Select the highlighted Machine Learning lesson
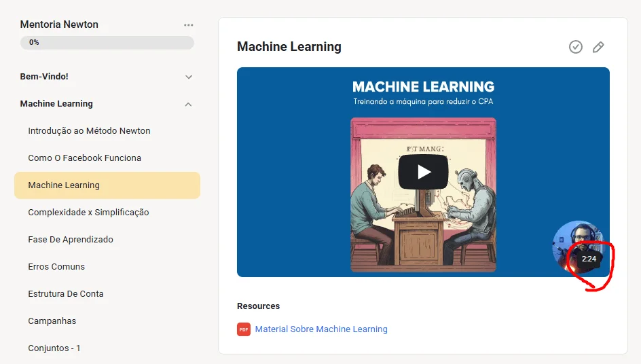The image size is (641, 364). pos(107,185)
